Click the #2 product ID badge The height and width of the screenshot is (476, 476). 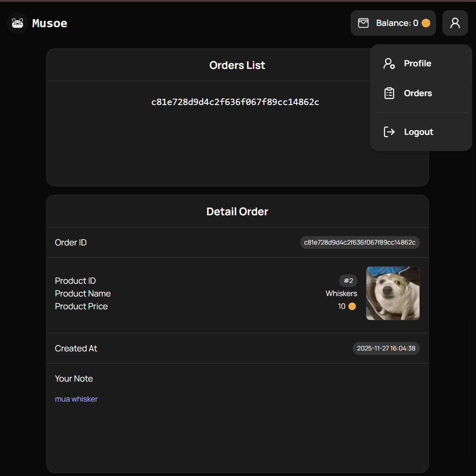(348, 281)
